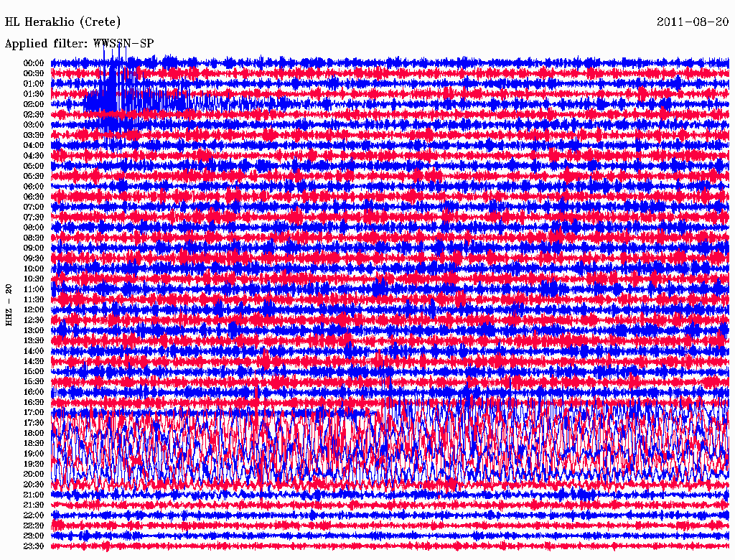This screenshot has width=735, height=560.
Task: Select the 10:00 time label
Action: tap(34, 269)
